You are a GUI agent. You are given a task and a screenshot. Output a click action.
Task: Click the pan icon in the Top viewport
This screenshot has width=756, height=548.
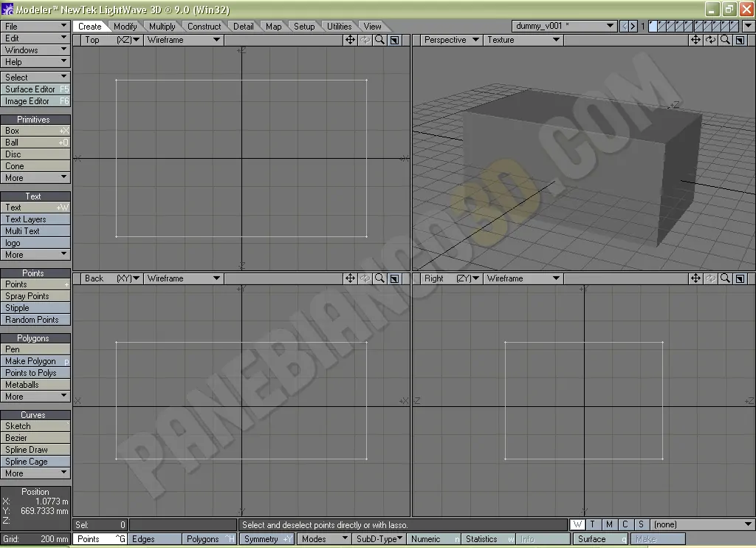[350, 40]
